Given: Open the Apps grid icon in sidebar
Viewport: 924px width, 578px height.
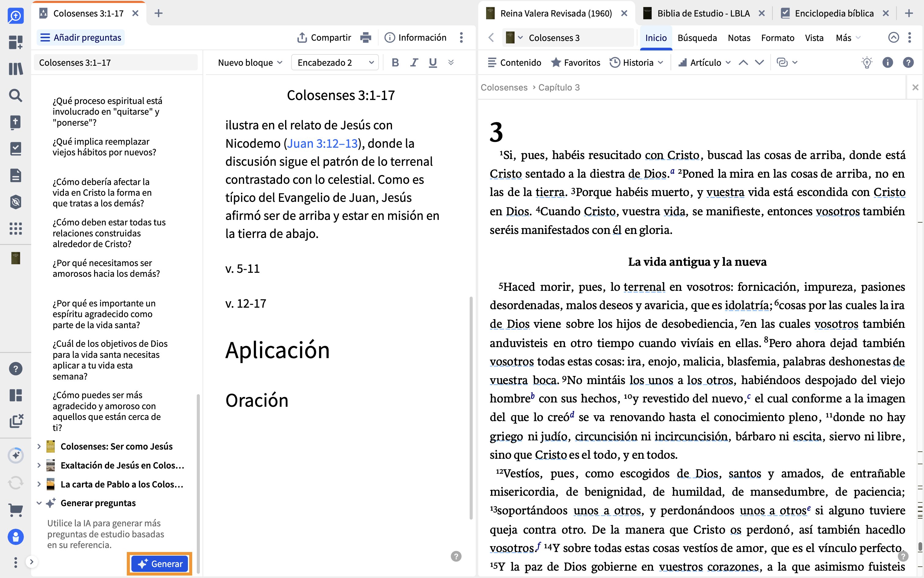Looking at the screenshot, I should coord(16,229).
